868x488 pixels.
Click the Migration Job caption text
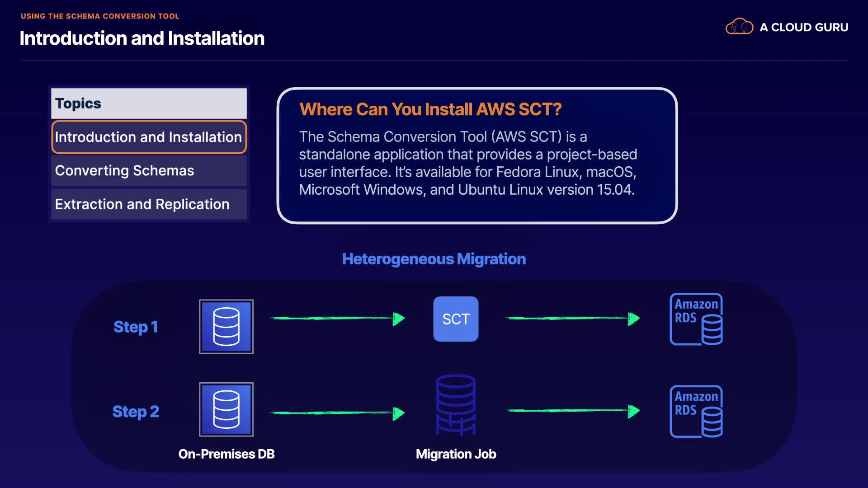pos(456,454)
